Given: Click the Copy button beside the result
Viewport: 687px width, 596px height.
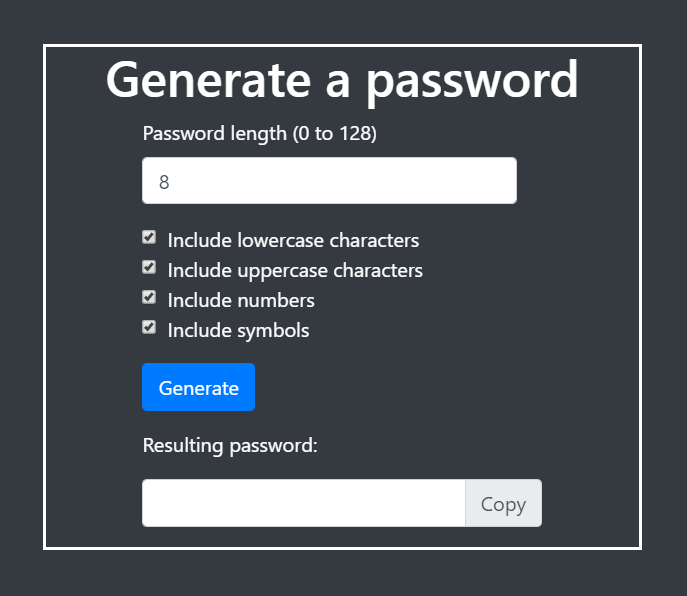Looking at the screenshot, I should [x=503, y=503].
